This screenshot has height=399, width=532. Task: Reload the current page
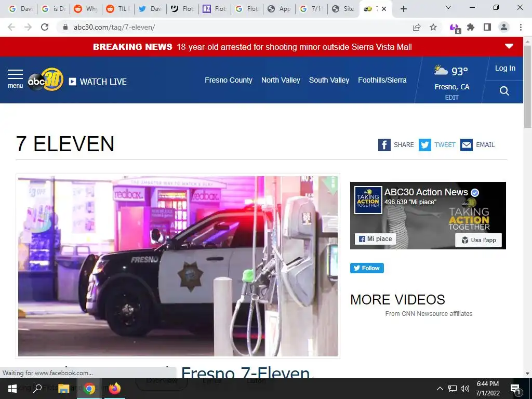coord(45,27)
